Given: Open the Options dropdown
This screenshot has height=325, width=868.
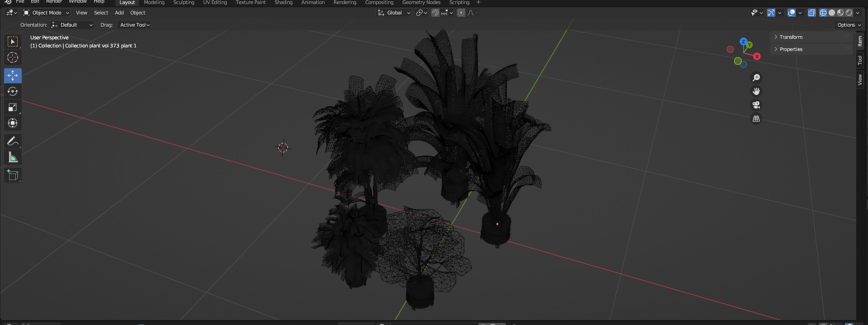Looking at the screenshot, I should [849, 25].
